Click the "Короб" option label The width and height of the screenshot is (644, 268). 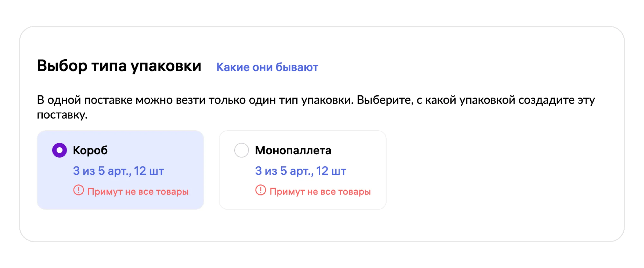[90, 150]
